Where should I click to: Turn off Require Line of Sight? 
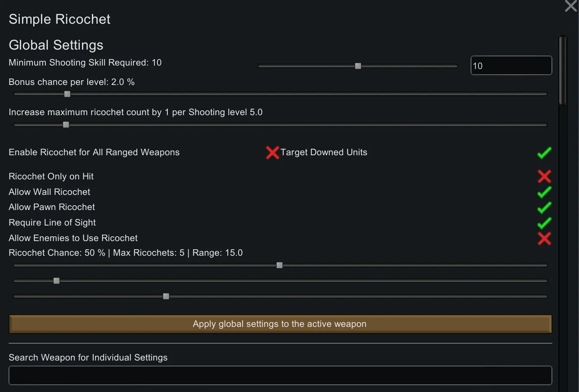coord(544,223)
